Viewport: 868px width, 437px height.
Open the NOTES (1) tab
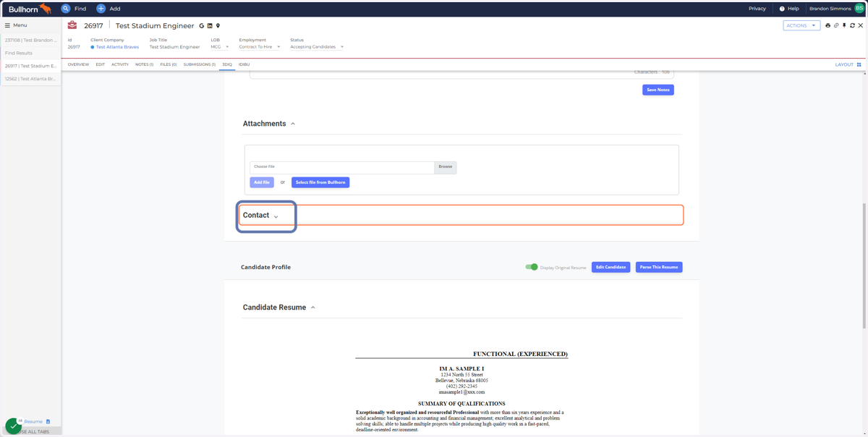[x=144, y=64]
